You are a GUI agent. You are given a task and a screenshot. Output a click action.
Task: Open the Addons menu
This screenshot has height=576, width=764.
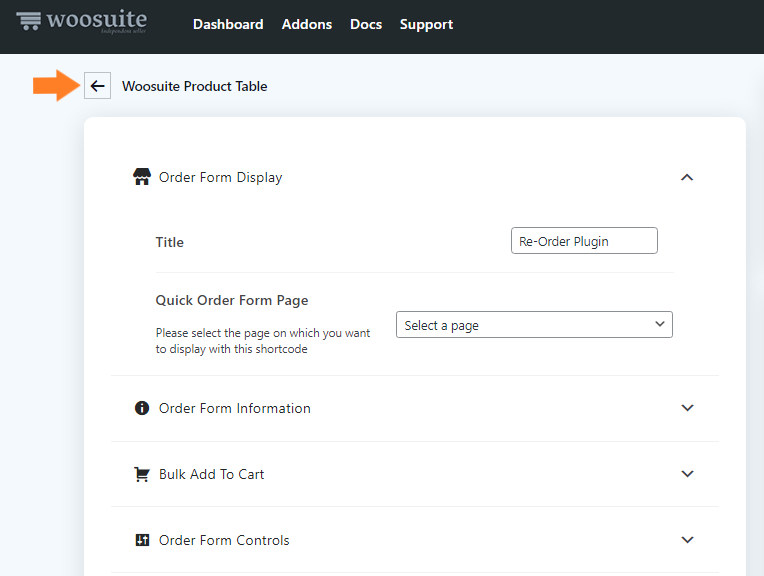click(307, 24)
